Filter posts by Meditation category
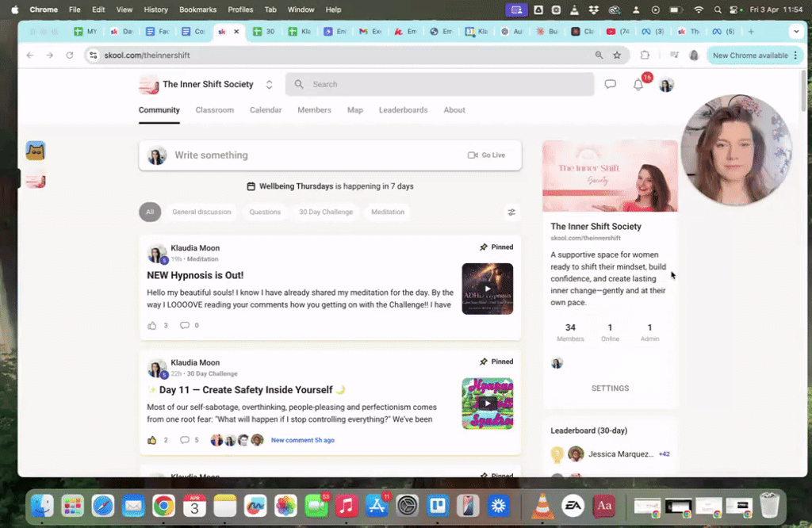 tap(387, 212)
